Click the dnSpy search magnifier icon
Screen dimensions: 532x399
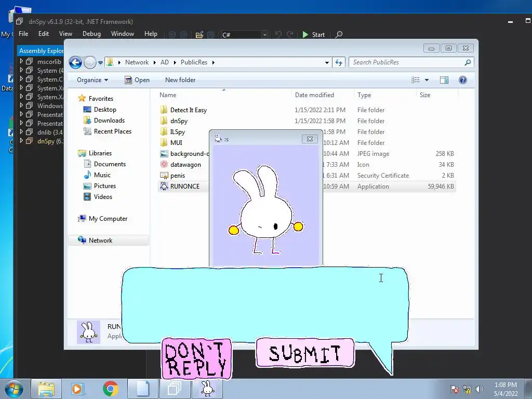coord(339,35)
